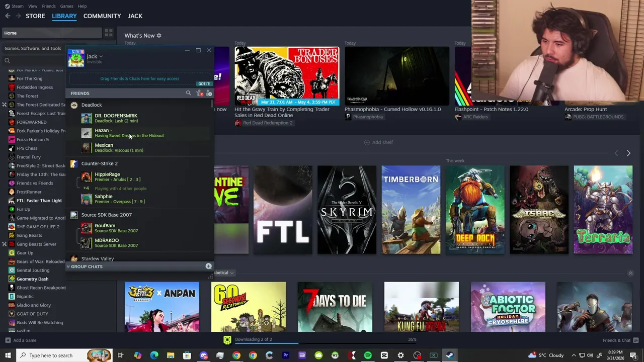Screen dimensions: 644x362
Task: Click GOT IT! button in friends list
Action: coord(204,84)
